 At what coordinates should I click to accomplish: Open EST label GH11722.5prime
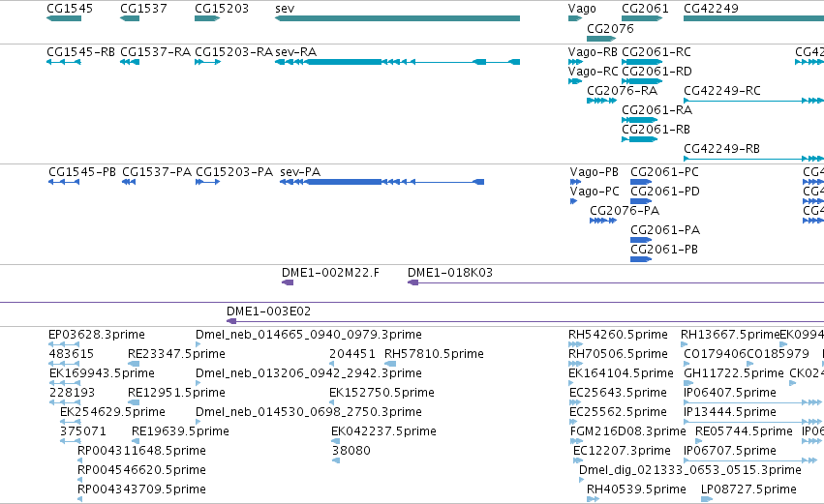click(734, 373)
